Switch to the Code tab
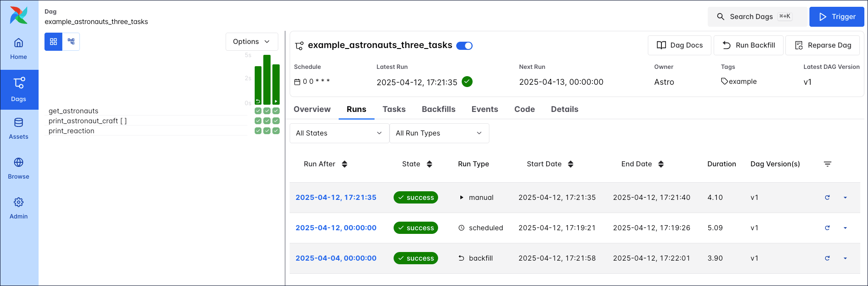This screenshot has width=868, height=286. point(524,109)
